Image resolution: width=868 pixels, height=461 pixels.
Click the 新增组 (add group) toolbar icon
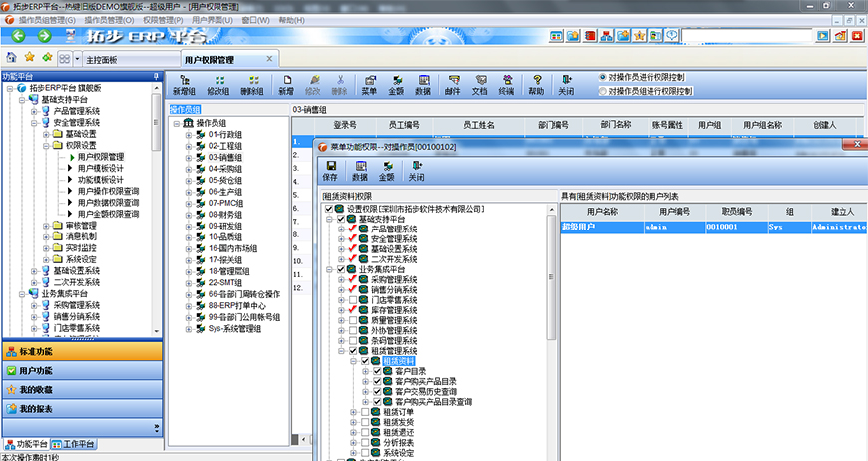(183, 84)
